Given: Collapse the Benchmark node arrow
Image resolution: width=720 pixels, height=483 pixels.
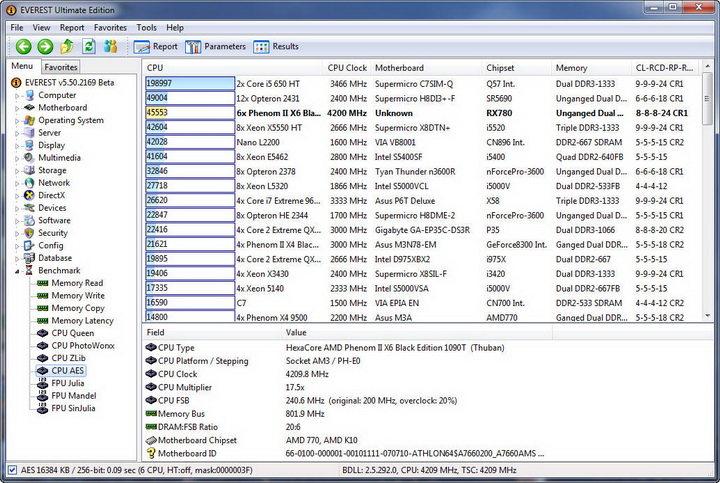Looking at the screenshot, I should tap(17, 271).
